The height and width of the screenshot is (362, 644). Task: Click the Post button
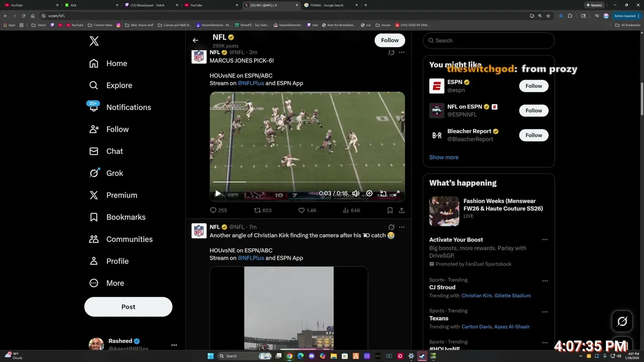tap(128, 307)
